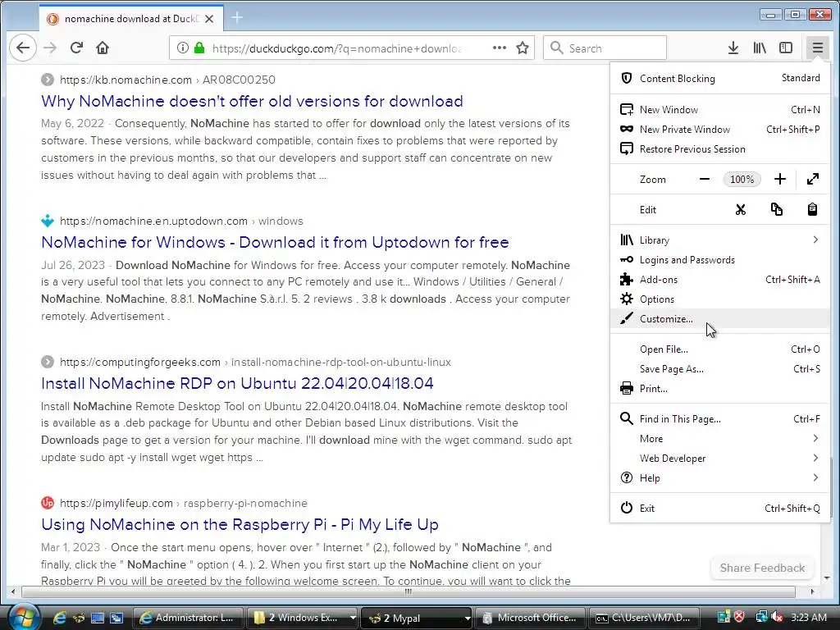
Task: Select Save Page As... item
Action: (720, 369)
